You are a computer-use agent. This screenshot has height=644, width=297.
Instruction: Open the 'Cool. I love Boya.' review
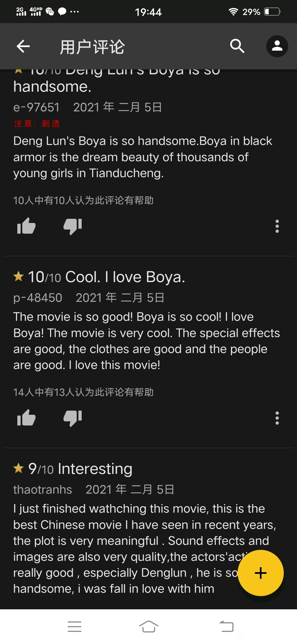click(125, 277)
